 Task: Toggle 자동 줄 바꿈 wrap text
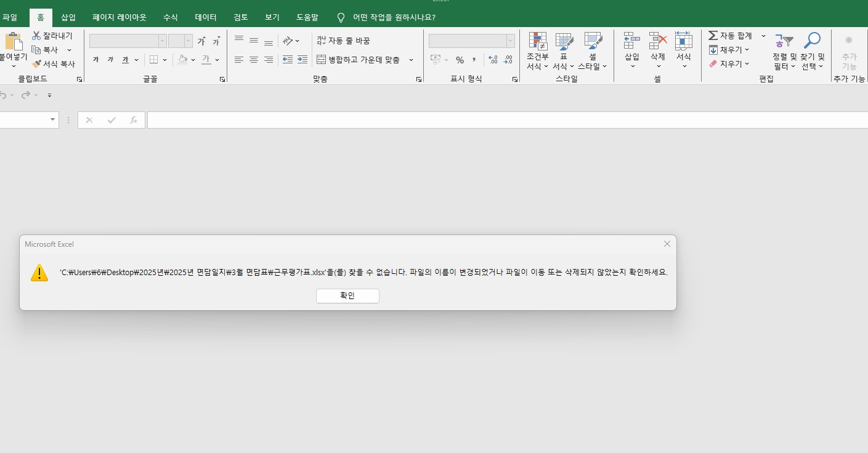344,41
